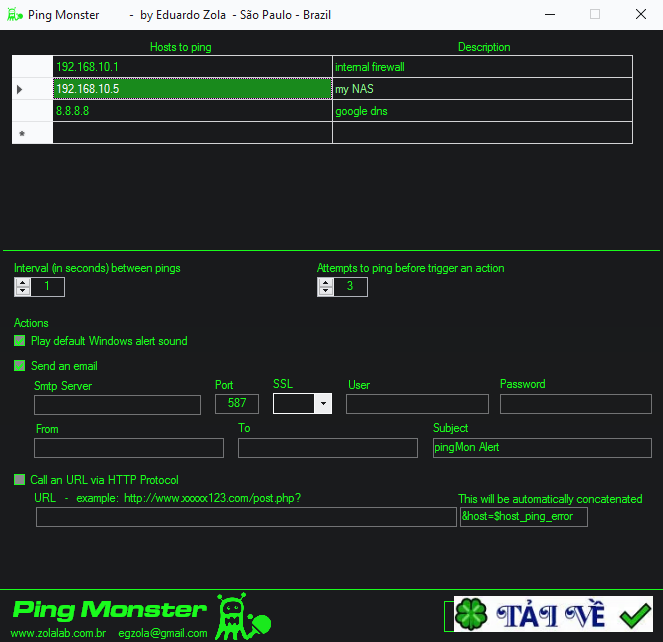Screen dimensions: 663x642
Task: Select host cell 8.8.8.8
Action: coord(192,111)
